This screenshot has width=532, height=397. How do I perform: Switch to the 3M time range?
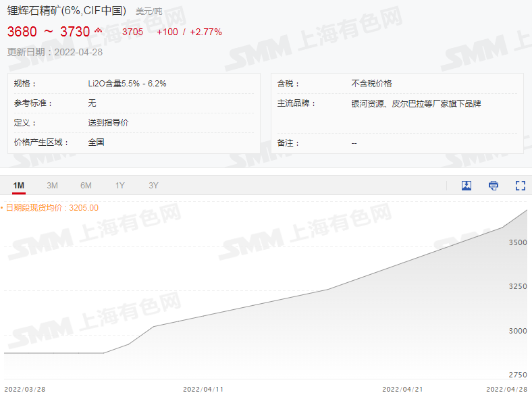pyautogui.click(x=52, y=186)
